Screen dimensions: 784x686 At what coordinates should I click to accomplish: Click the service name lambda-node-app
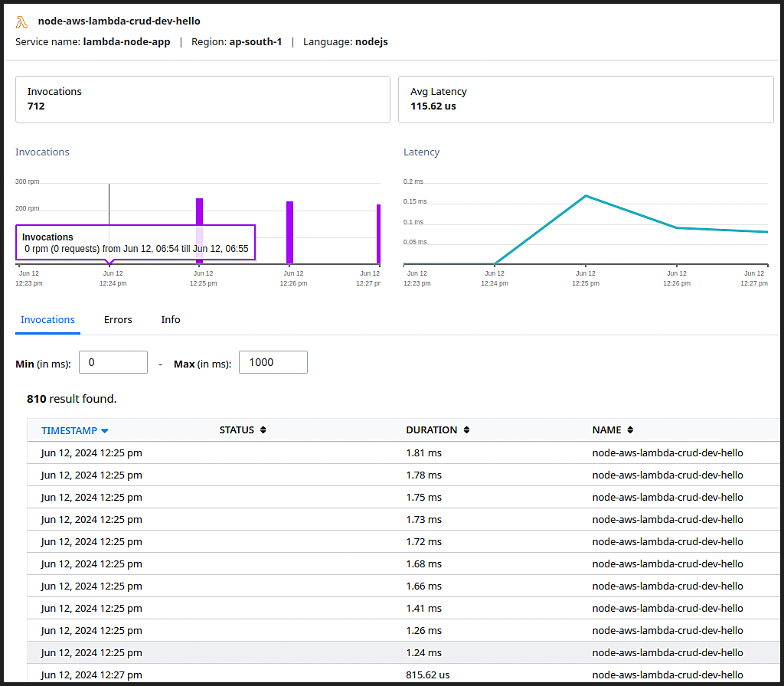click(126, 42)
